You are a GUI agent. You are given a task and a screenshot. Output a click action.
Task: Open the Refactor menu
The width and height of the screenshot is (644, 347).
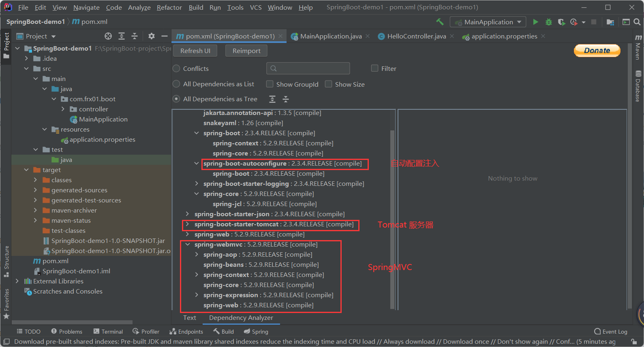click(169, 7)
